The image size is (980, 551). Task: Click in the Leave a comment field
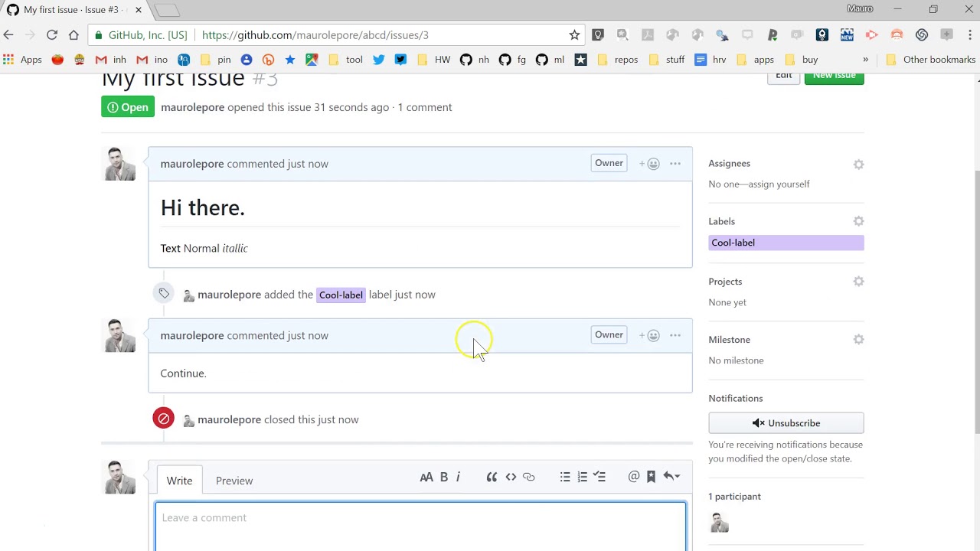pos(420,527)
